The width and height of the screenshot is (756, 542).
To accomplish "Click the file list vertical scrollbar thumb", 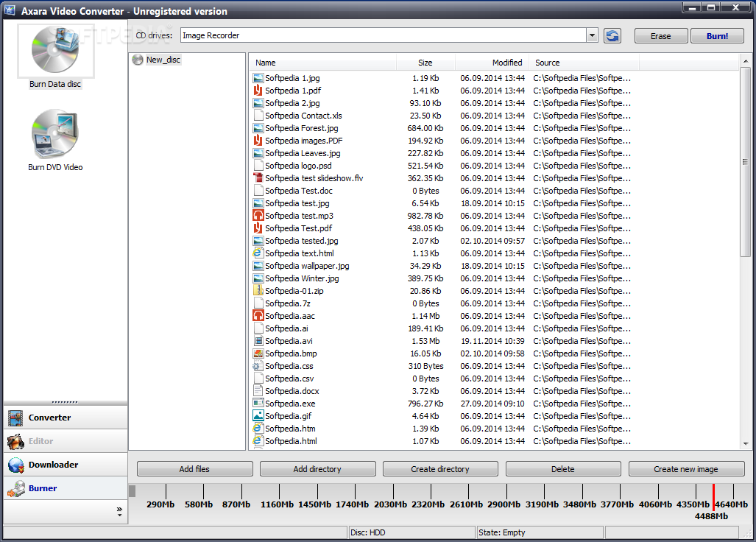I will [x=745, y=162].
